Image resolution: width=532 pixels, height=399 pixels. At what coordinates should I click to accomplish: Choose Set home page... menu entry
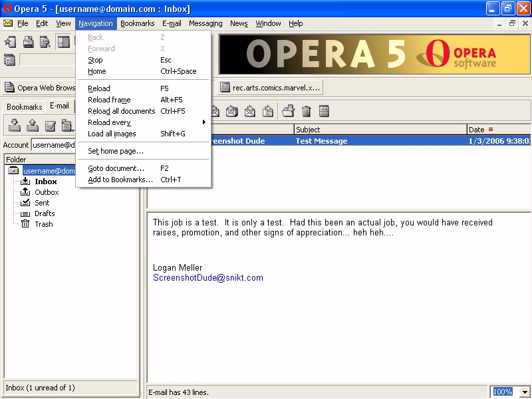coord(143,151)
